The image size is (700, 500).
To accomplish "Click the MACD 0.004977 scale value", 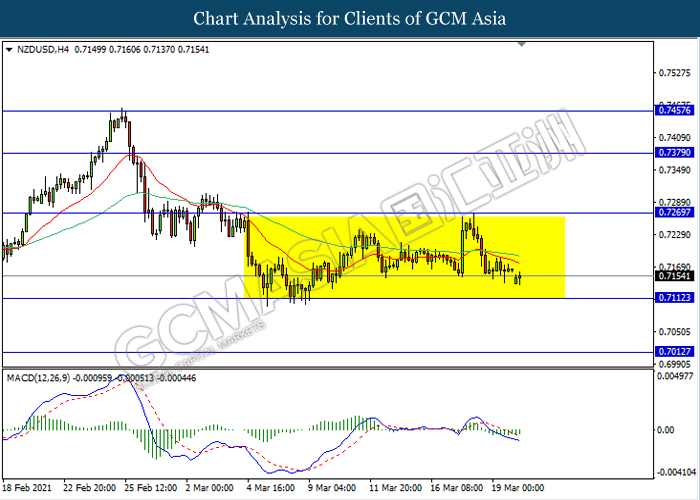I will [x=675, y=376].
